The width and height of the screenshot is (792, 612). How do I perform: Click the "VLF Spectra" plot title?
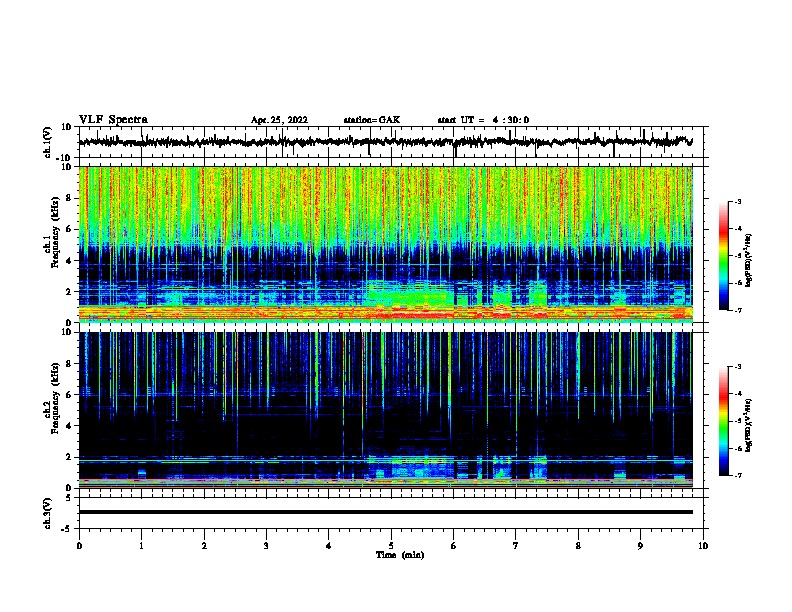tap(113, 120)
